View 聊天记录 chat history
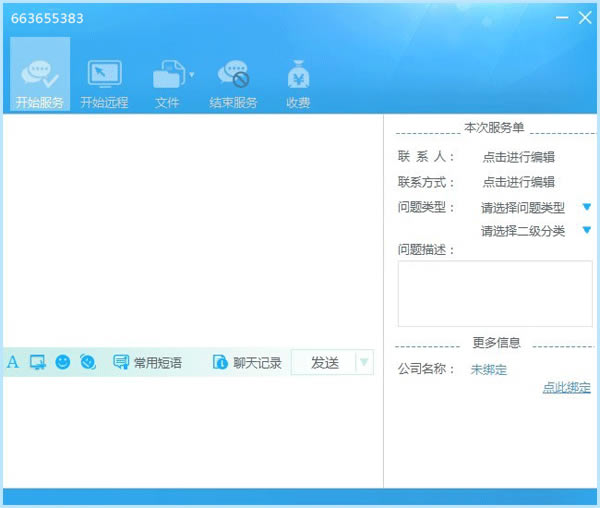Screen dimensions: 600x508 [x=247, y=362]
